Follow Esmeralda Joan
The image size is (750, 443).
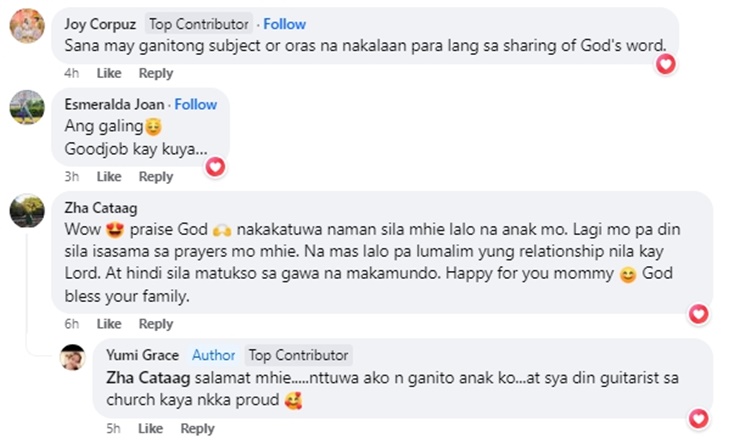click(x=196, y=104)
